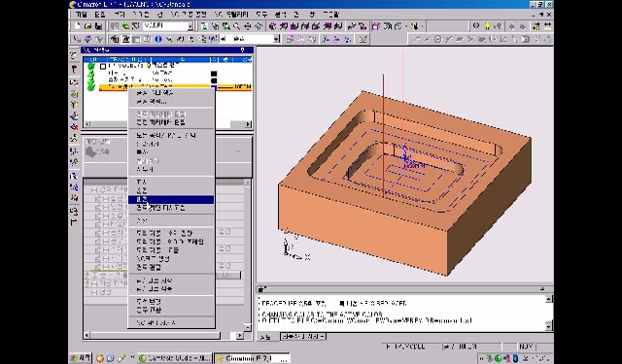Click the black color square in the second procedure row
This screenshot has height=364, width=622.
tap(214, 73)
